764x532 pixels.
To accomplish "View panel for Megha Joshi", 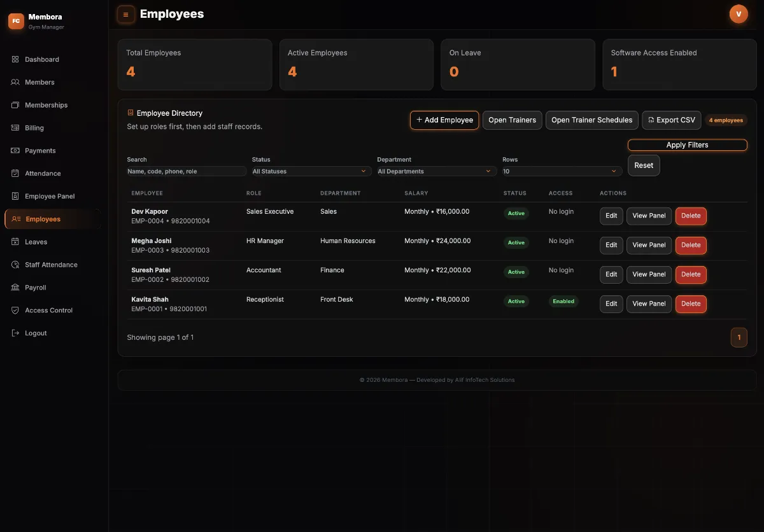I will coord(649,245).
